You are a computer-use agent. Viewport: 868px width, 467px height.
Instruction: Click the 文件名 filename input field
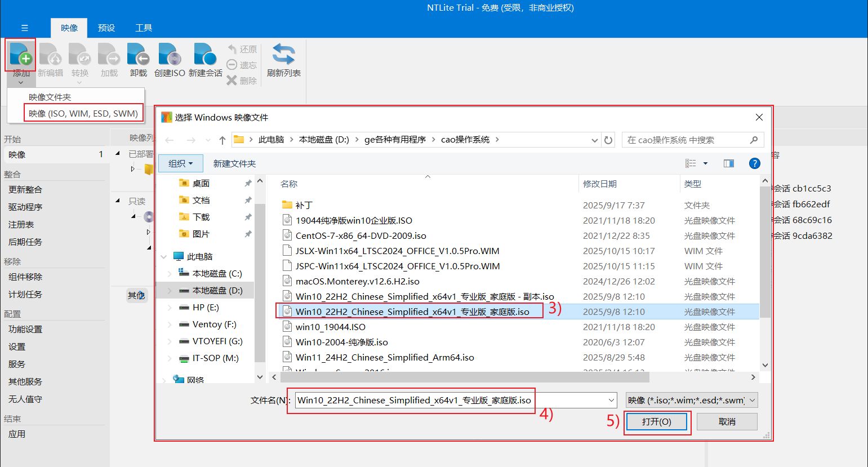click(451, 401)
